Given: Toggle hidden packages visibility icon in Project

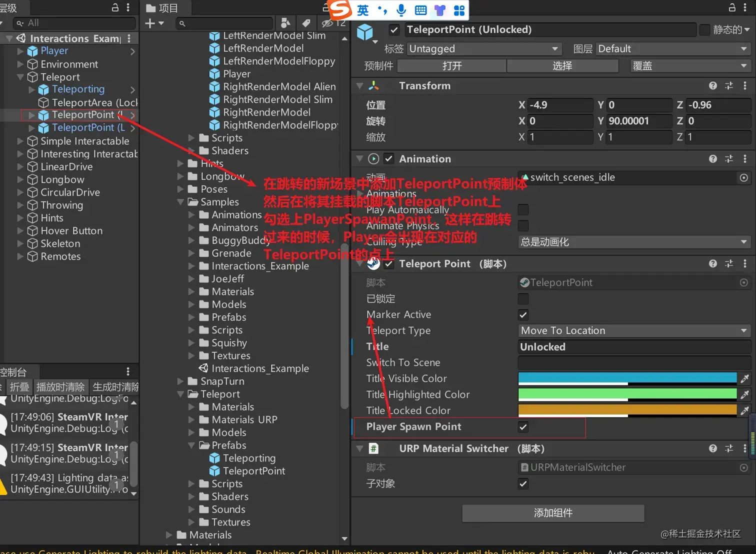Looking at the screenshot, I should 327,23.
